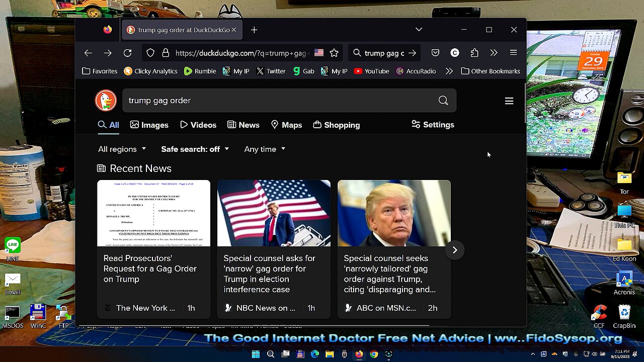644x362 pixels.
Task: Switch to Maps results
Action: tap(286, 125)
